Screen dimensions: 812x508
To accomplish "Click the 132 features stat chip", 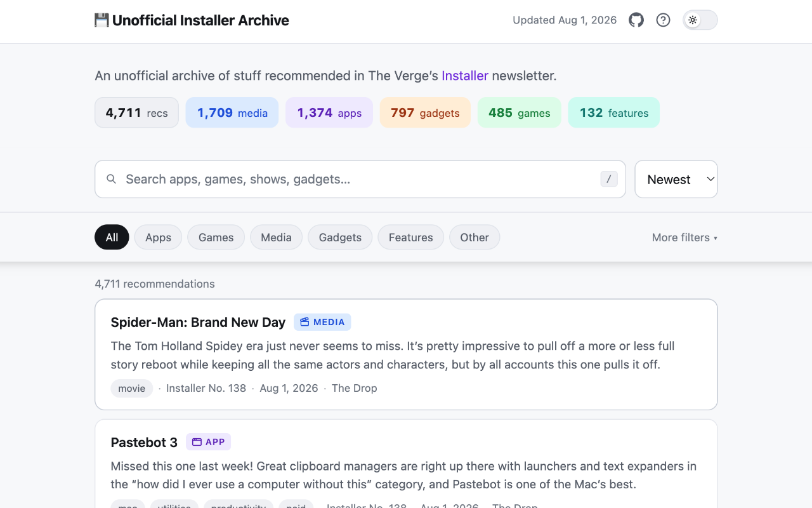I will [614, 112].
